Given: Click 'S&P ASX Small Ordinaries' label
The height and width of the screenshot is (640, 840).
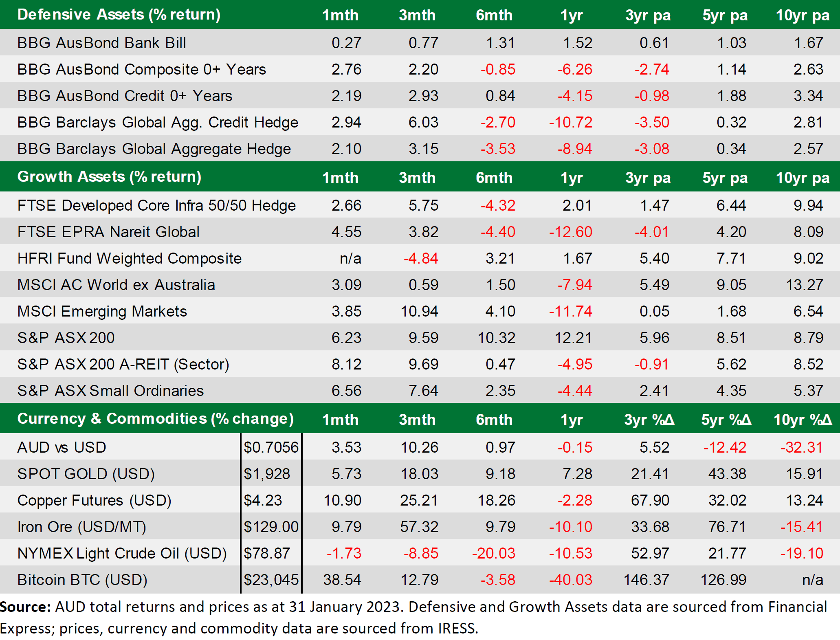Looking at the screenshot, I should [110, 391].
